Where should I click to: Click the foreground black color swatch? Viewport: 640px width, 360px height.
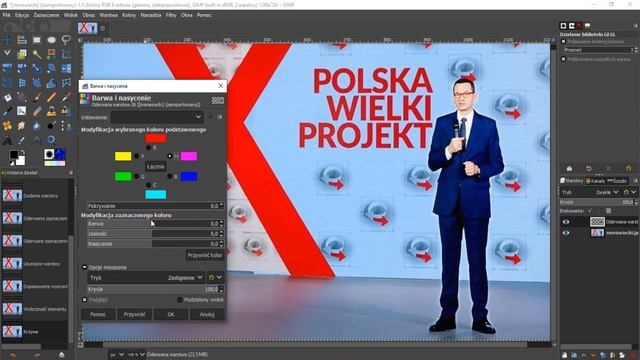tap(14, 154)
